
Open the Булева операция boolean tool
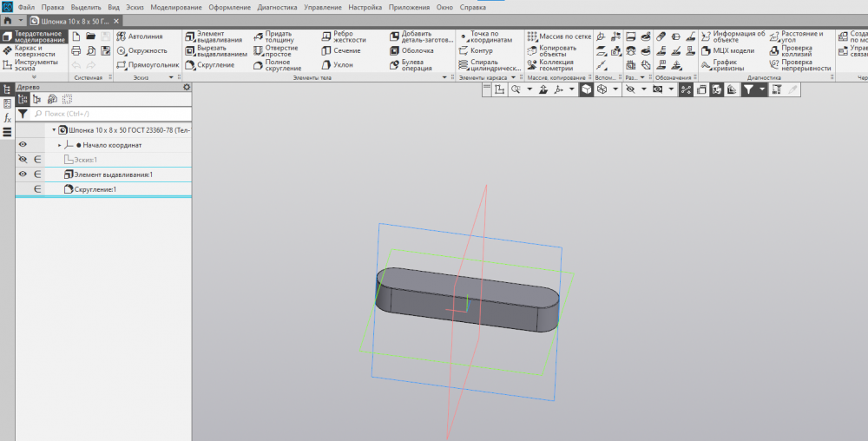coord(409,65)
